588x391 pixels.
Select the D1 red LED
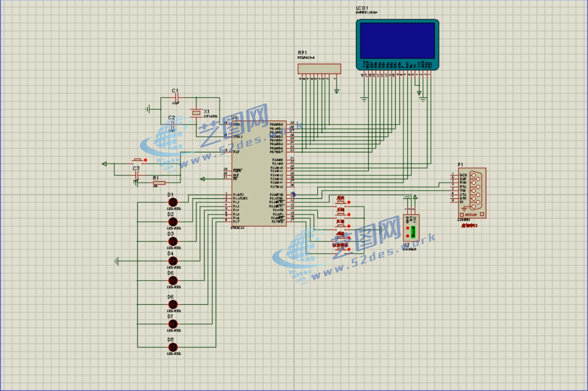point(173,202)
